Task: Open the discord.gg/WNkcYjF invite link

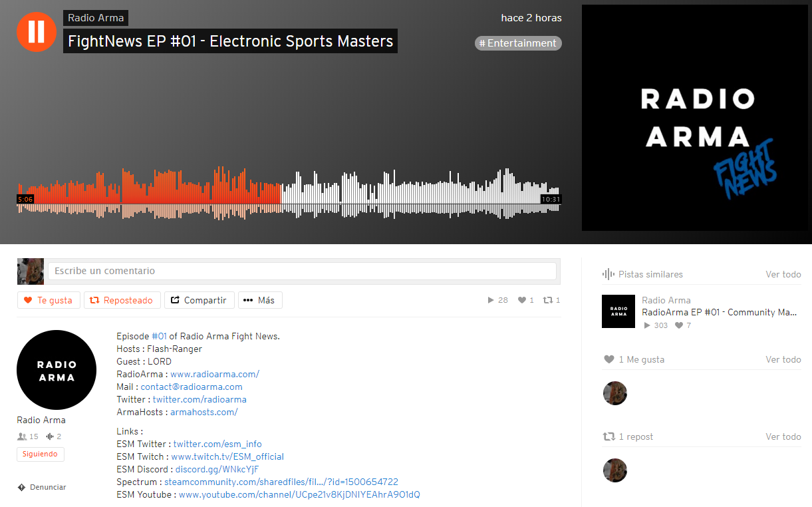Action: pos(217,469)
